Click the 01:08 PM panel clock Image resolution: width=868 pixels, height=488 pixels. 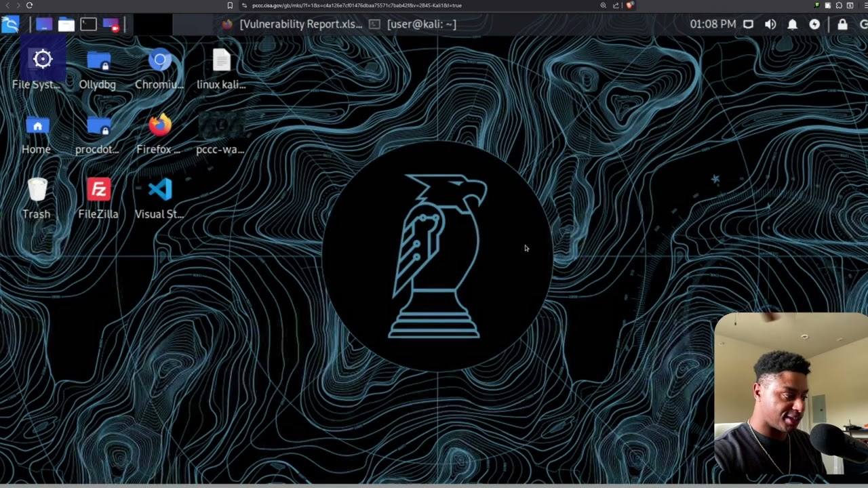coord(713,24)
